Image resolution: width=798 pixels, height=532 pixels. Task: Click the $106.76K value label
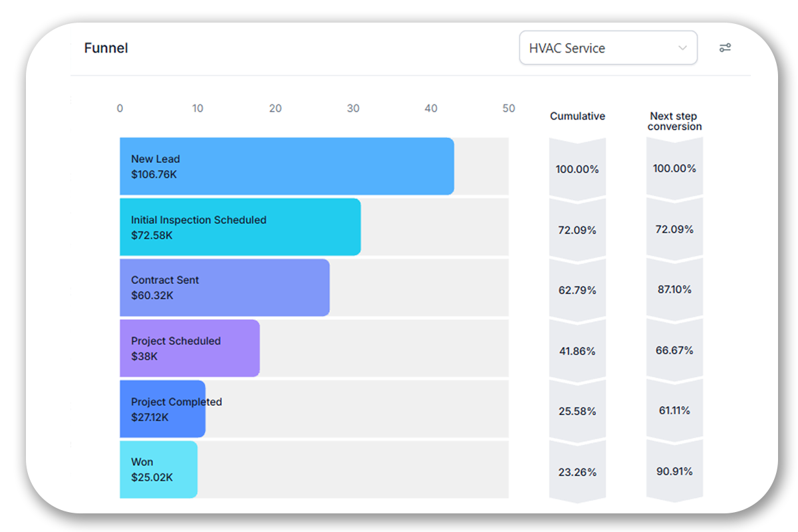154,174
